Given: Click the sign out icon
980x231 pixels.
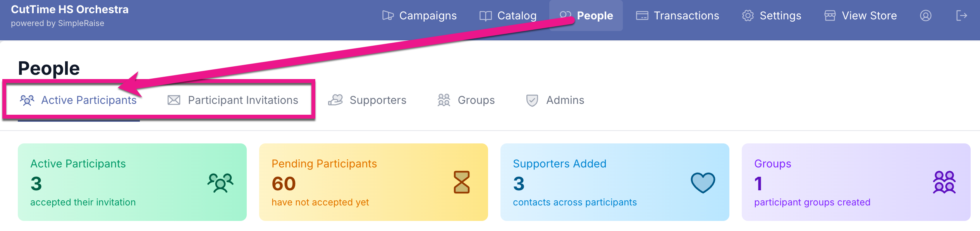Looking at the screenshot, I should coord(961,16).
